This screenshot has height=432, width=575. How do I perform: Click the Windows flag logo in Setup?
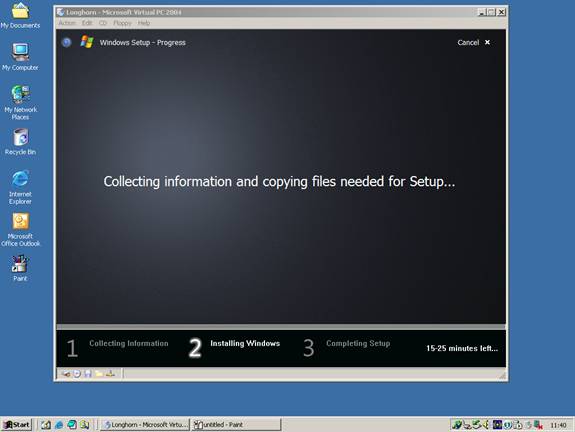click(87, 42)
